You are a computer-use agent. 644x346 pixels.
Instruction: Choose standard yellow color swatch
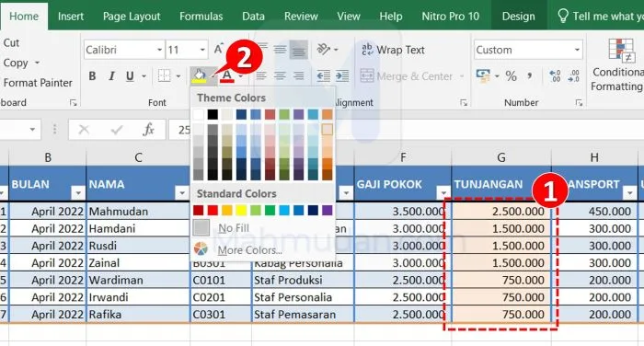click(x=241, y=211)
